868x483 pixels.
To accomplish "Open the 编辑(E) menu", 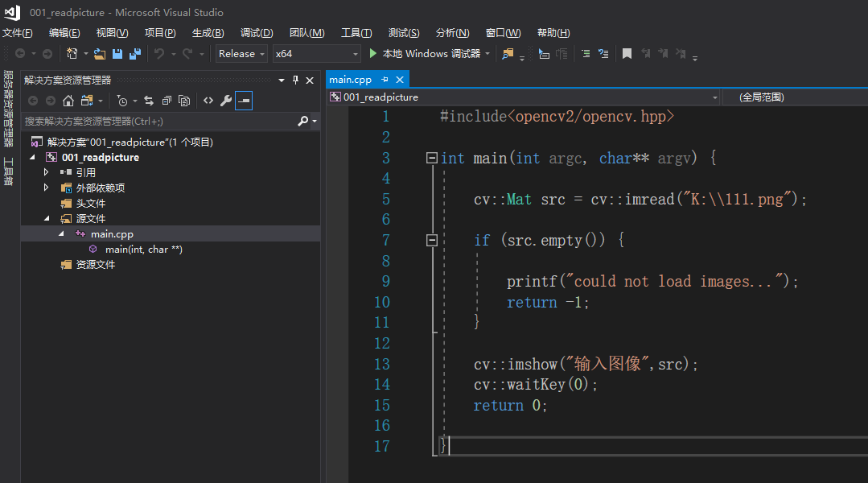I will (x=64, y=33).
